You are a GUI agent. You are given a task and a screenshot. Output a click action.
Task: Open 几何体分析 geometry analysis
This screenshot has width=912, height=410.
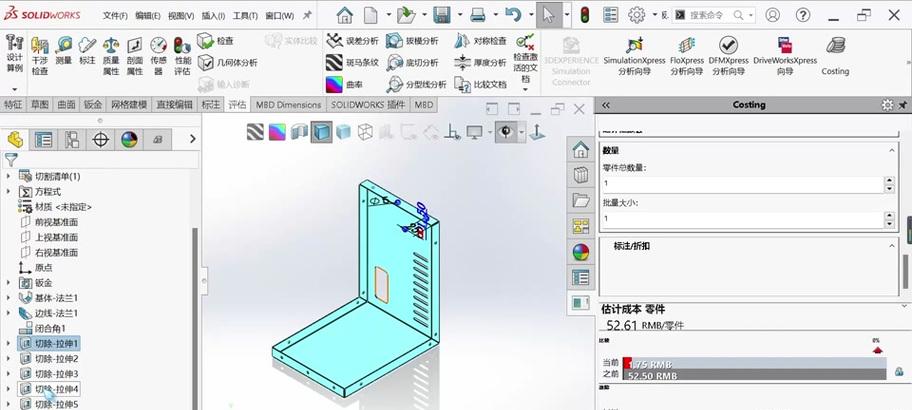point(227,62)
